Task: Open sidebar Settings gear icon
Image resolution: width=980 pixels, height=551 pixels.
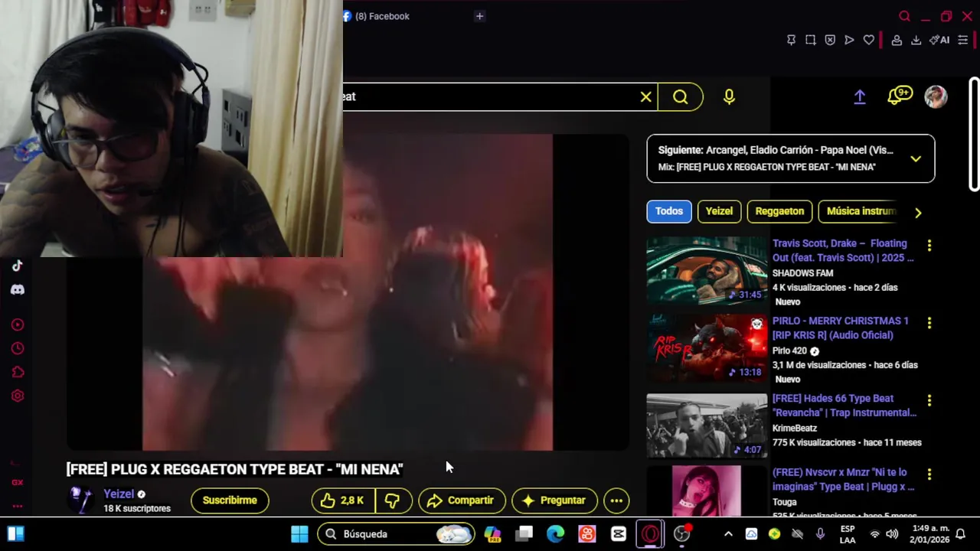Action: point(18,396)
